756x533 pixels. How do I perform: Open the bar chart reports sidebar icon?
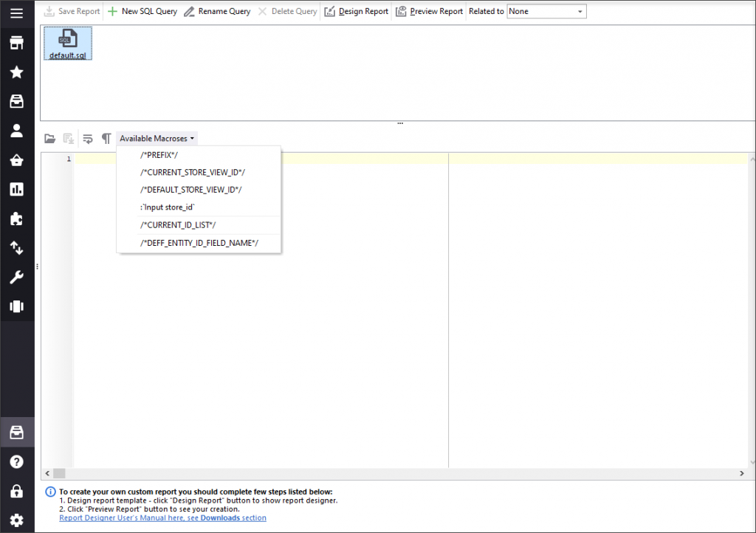coord(16,190)
